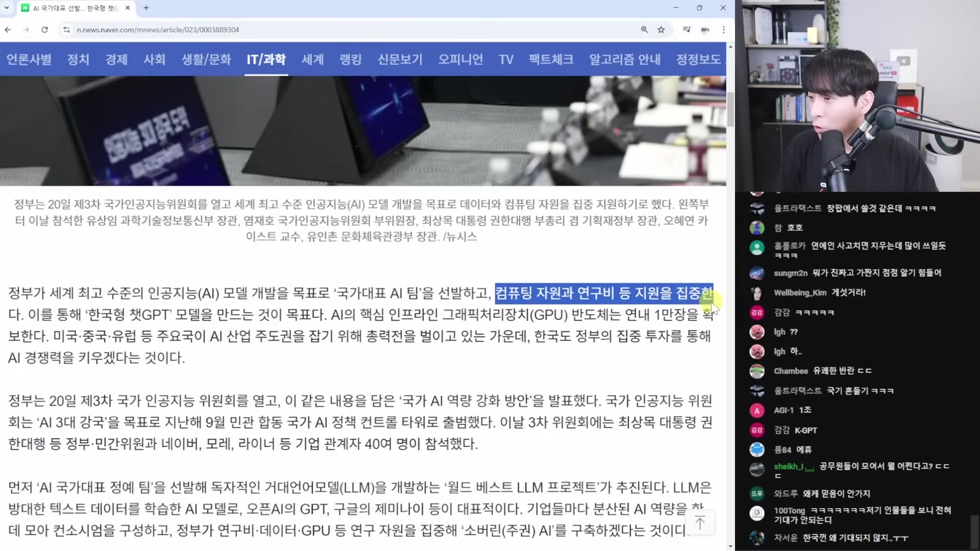View site information icon in address bar
This screenshot has width=980, height=551.
point(66,30)
